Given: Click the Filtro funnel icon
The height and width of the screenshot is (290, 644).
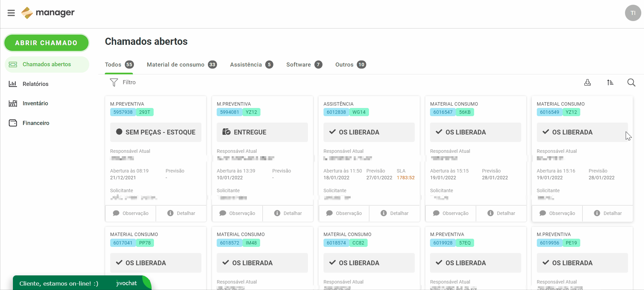Looking at the screenshot, I should [x=114, y=83].
